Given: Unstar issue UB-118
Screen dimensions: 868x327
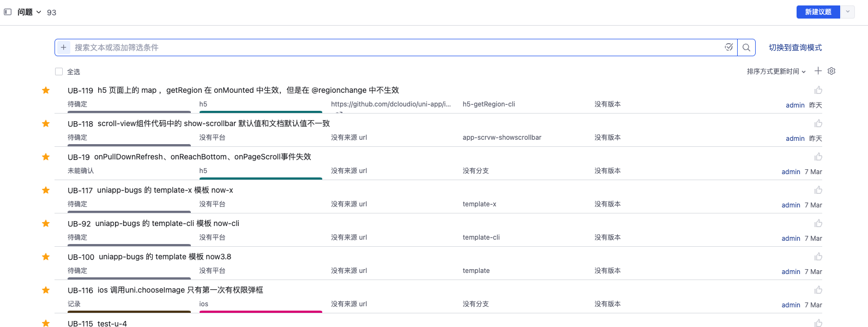Looking at the screenshot, I should point(46,123).
